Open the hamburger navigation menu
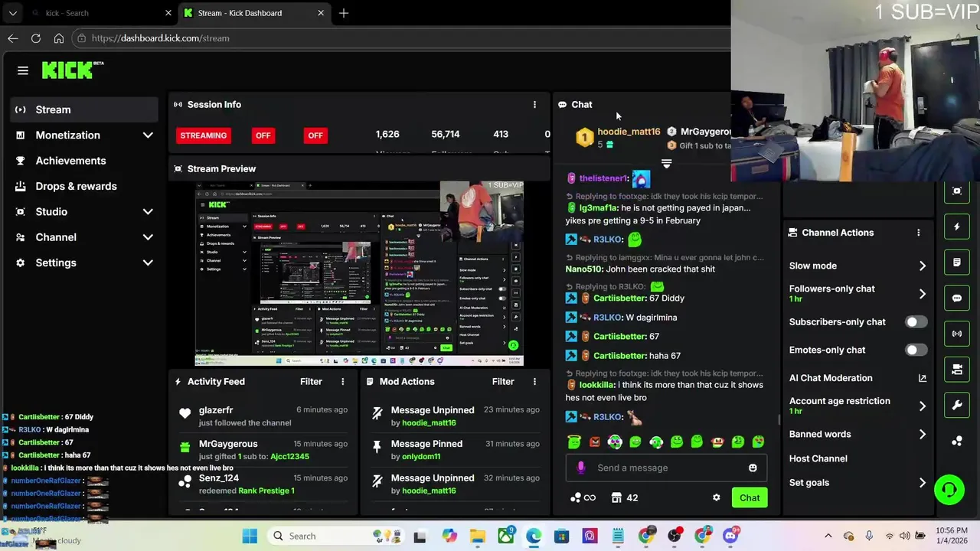 tap(23, 70)
